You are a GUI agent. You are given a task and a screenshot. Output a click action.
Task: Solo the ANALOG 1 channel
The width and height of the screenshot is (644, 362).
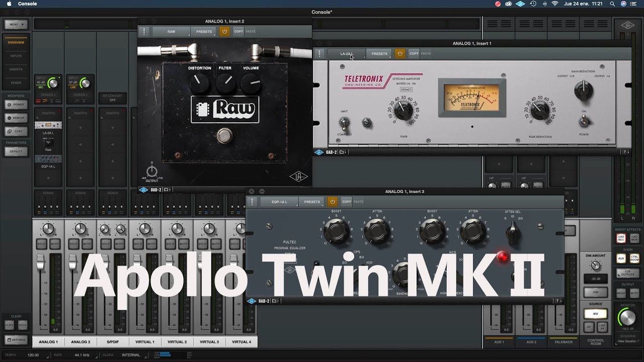(x=42, y=244)
